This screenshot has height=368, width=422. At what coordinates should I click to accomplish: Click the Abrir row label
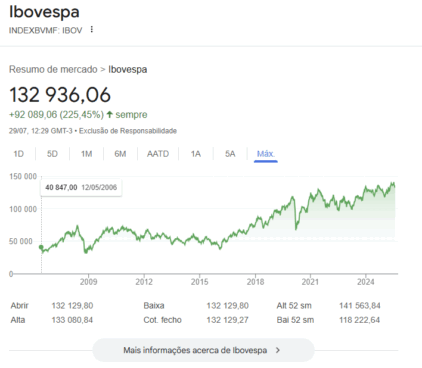[x=19, y=306]
